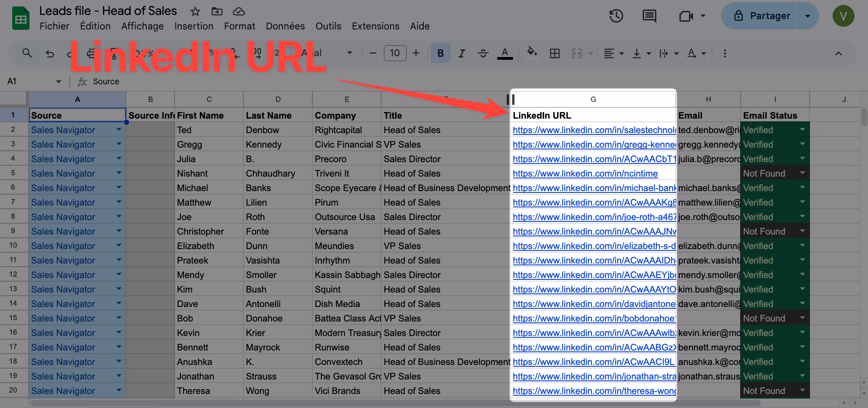Undo last action arrow

point(50,54)
